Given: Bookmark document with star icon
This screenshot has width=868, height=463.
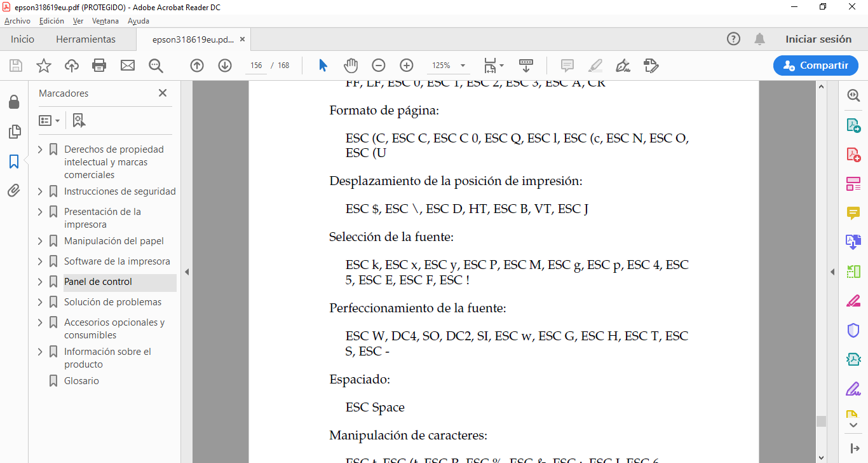Looking at the screenshot, I should [x=44, y=66].
